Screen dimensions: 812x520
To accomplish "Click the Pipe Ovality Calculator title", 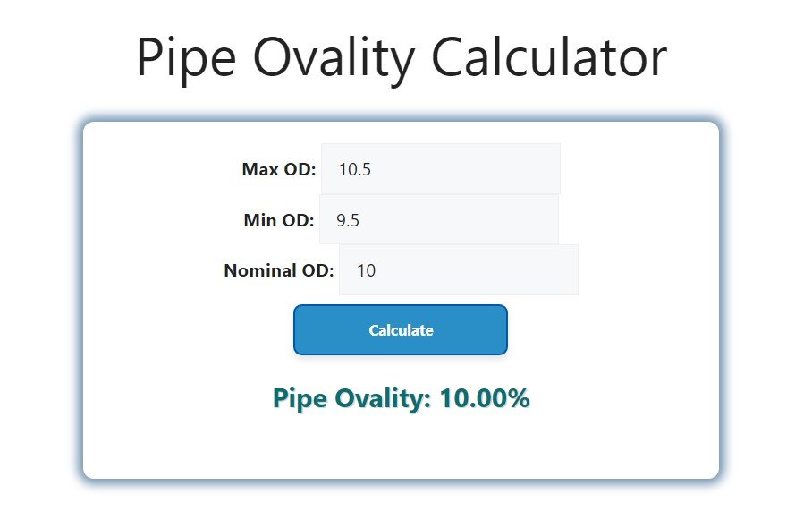I will tap(402, 57).
